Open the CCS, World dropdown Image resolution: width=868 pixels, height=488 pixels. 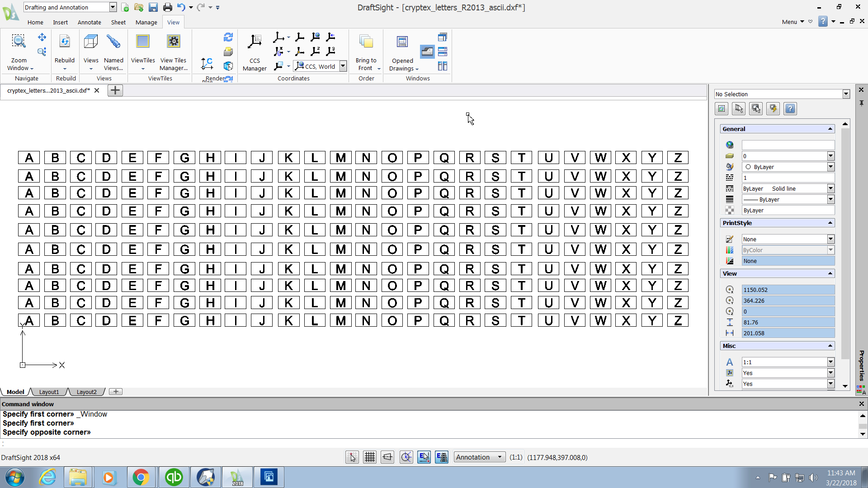click(x=343, y=66)
